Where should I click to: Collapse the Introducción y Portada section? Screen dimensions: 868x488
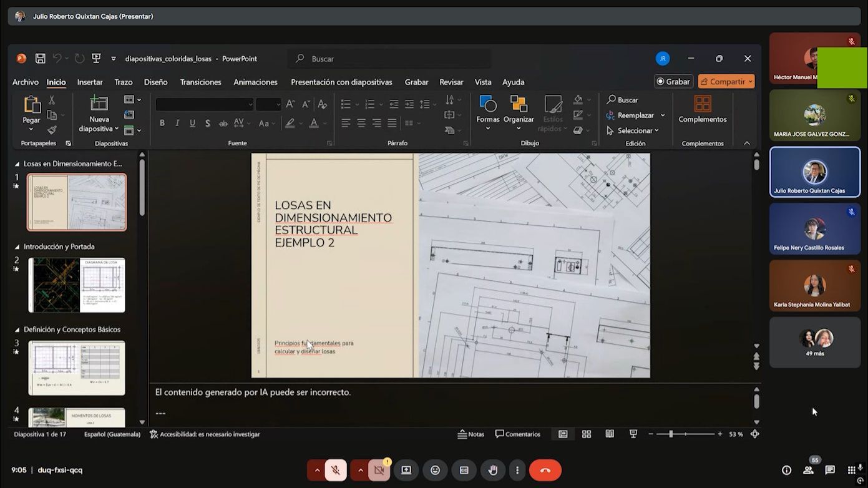tap(17, 247)
